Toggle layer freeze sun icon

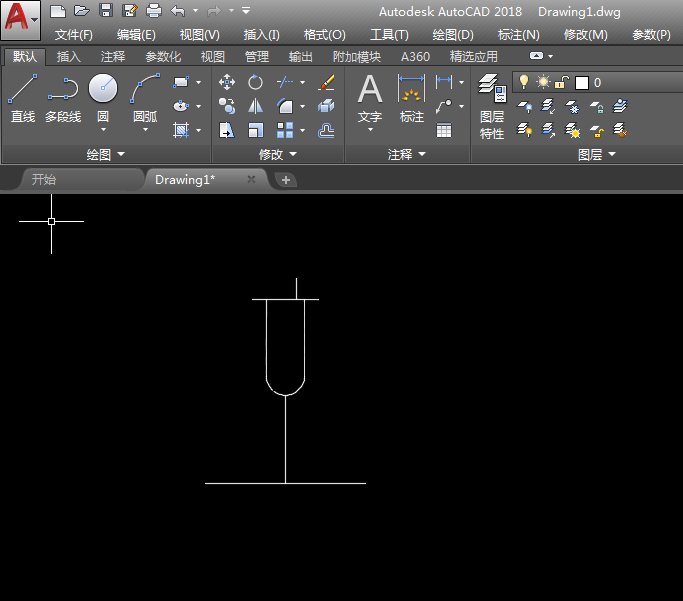[x=543, y=82]
